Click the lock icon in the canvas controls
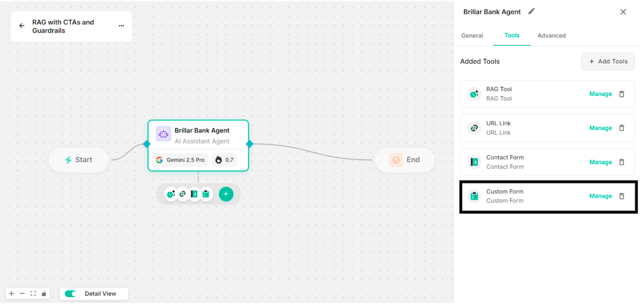644x305 pixels. click(x=44, y=293)
